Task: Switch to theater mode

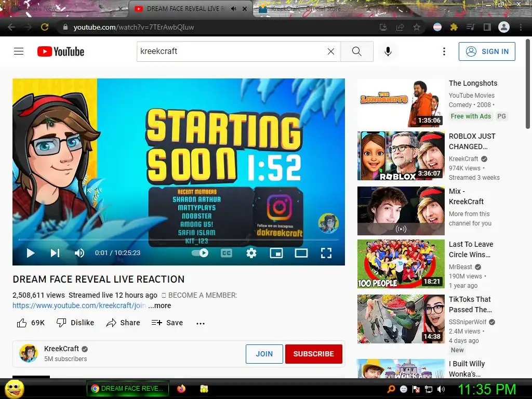Action: click(301, 253)
